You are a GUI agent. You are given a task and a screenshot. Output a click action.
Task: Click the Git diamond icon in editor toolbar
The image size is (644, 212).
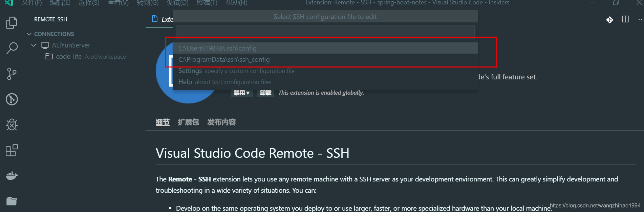tap(609, 20)
